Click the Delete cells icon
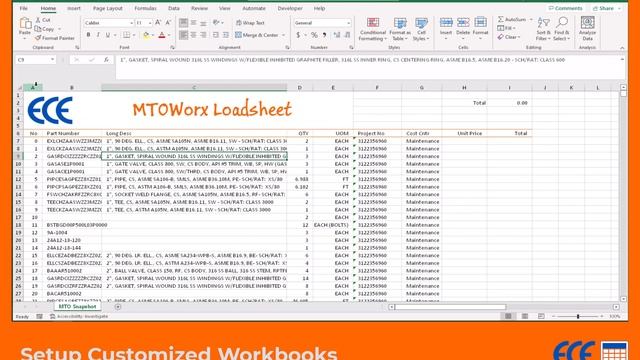Screen dimensions: 640x360 point(463,22)
